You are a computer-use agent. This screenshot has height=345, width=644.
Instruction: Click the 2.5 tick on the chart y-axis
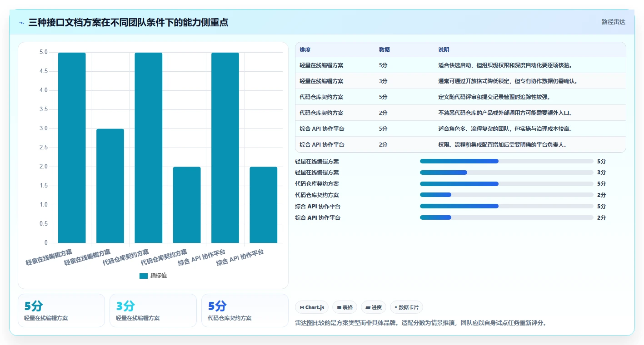[x=44, y=148]
